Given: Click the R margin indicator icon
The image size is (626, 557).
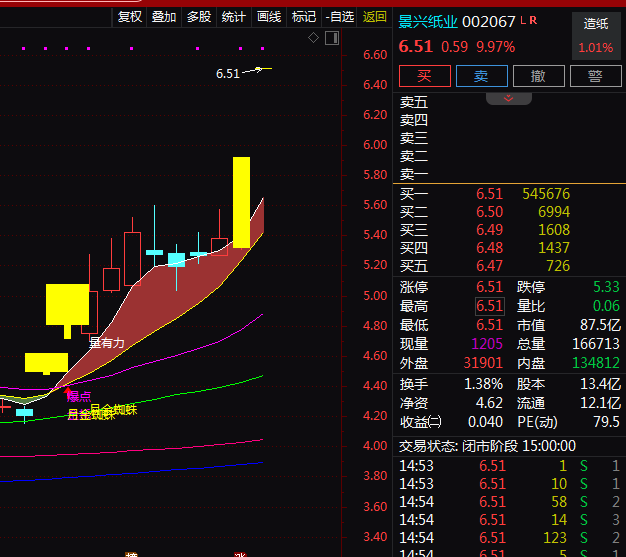Looking at the screenshot, I should (533, 20).
